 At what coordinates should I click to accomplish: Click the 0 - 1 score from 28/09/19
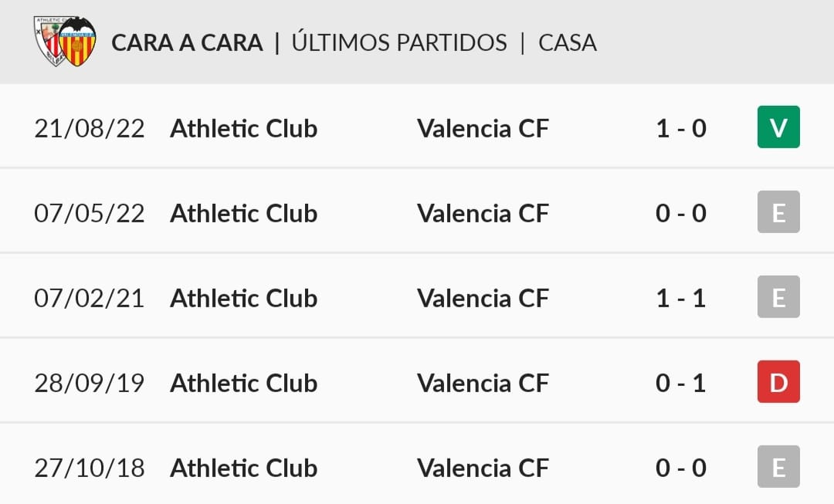pyautogui.click(x=681, y=383)
